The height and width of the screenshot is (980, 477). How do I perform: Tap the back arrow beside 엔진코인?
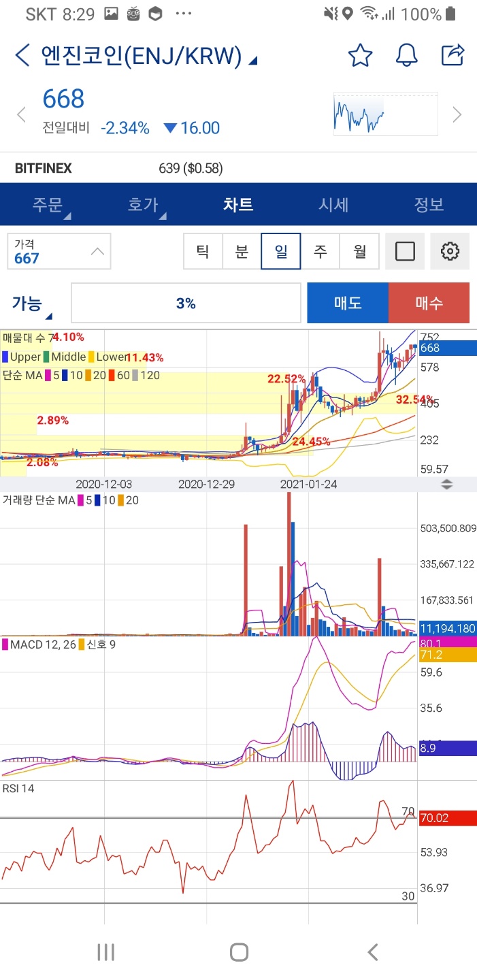click(22, 56)
